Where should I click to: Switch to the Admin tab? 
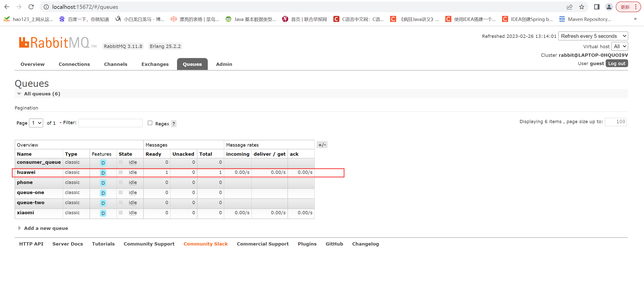224,64
